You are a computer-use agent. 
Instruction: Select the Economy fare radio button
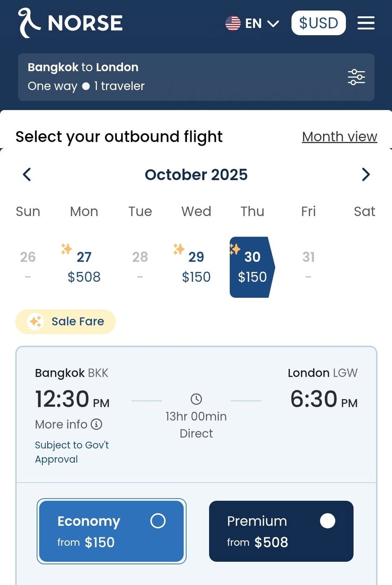(158, 521)
